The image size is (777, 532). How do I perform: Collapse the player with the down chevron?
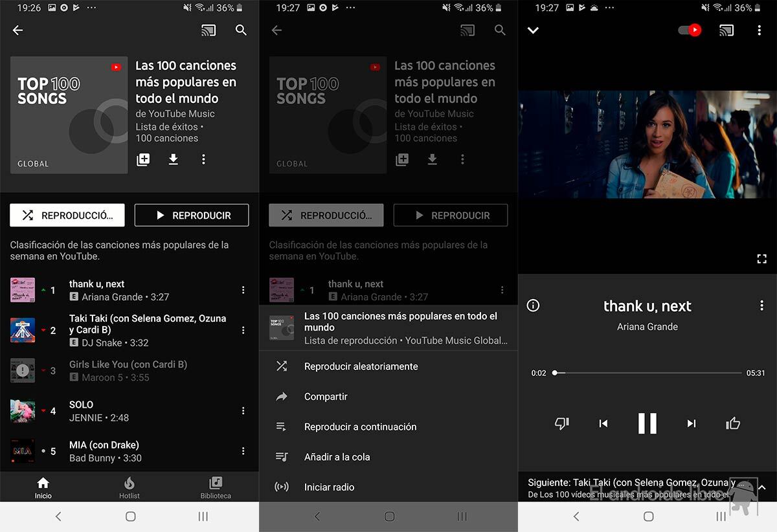[x=533, y=30]
